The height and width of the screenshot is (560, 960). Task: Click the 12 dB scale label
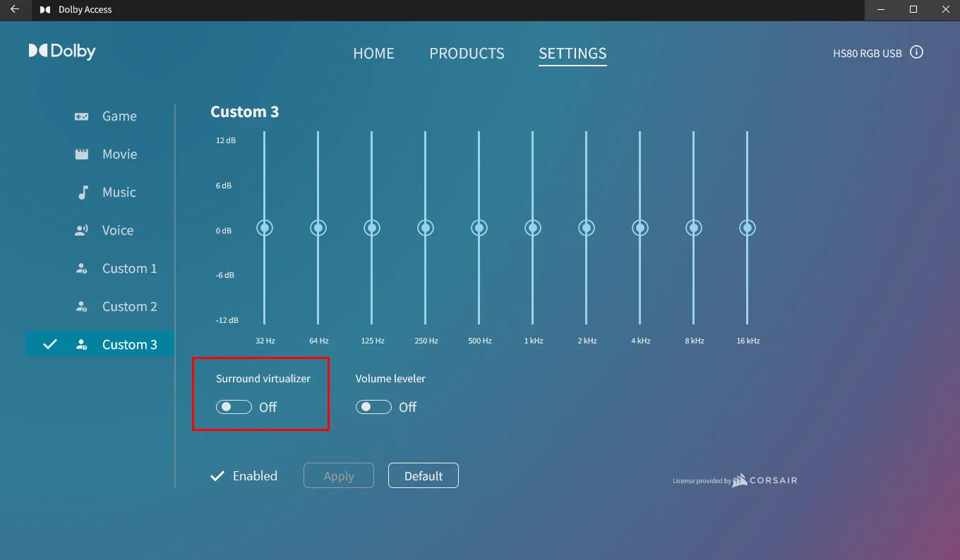[x=226, y=140]
